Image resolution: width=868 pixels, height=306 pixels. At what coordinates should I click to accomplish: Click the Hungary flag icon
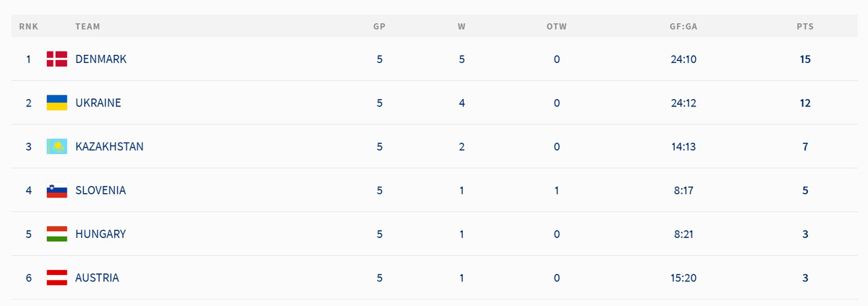[x=56, y=234]
